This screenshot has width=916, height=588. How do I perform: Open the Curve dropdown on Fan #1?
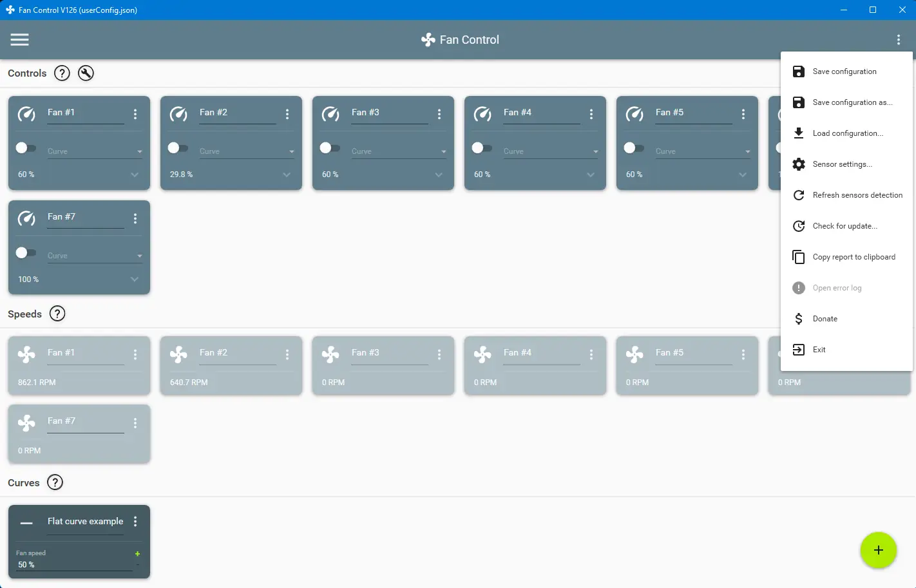click(95, 151)
